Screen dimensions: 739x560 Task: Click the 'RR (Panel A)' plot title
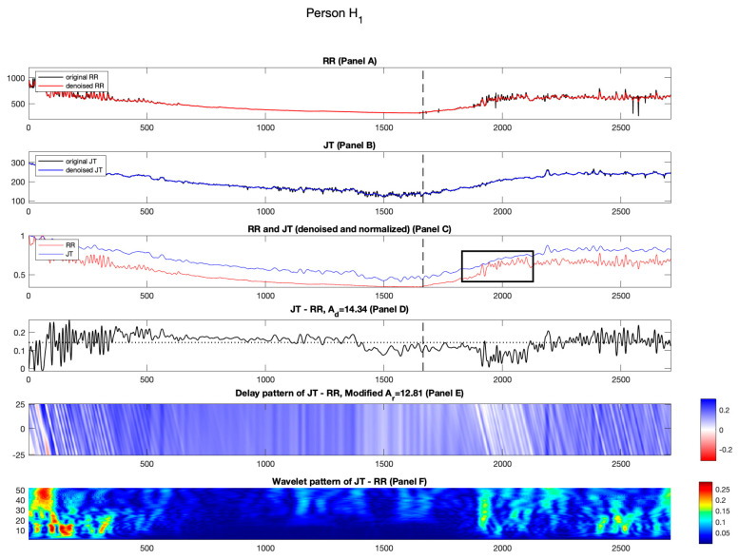(x=350, y=61)
